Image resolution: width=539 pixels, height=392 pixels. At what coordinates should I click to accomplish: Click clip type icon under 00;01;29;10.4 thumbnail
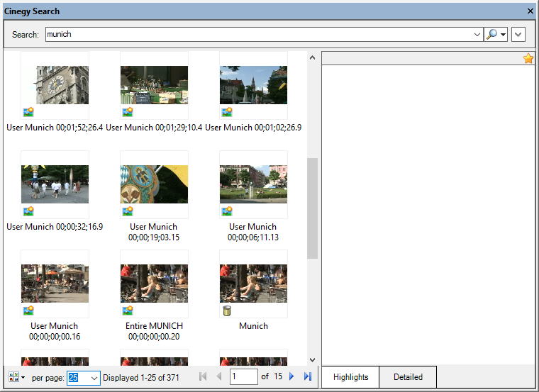(128, 112)
